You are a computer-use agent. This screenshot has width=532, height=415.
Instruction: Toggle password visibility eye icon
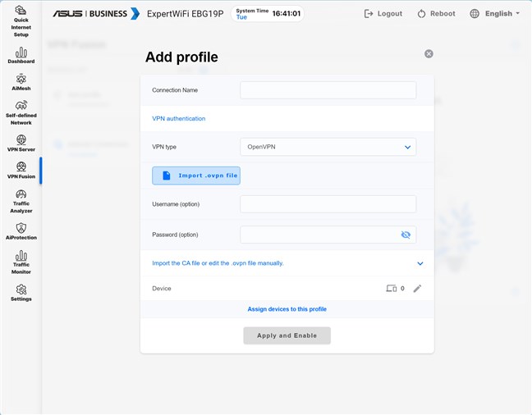point(406,235)
